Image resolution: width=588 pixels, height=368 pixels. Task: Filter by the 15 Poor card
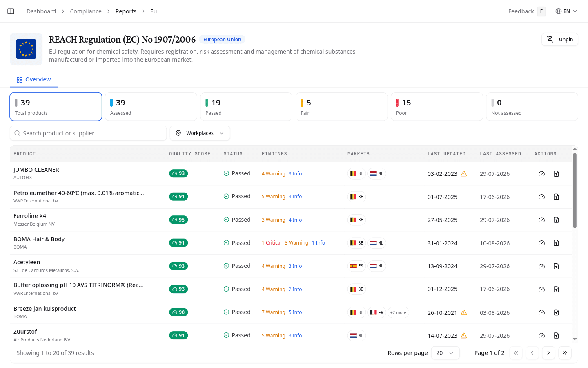point(437,107)
